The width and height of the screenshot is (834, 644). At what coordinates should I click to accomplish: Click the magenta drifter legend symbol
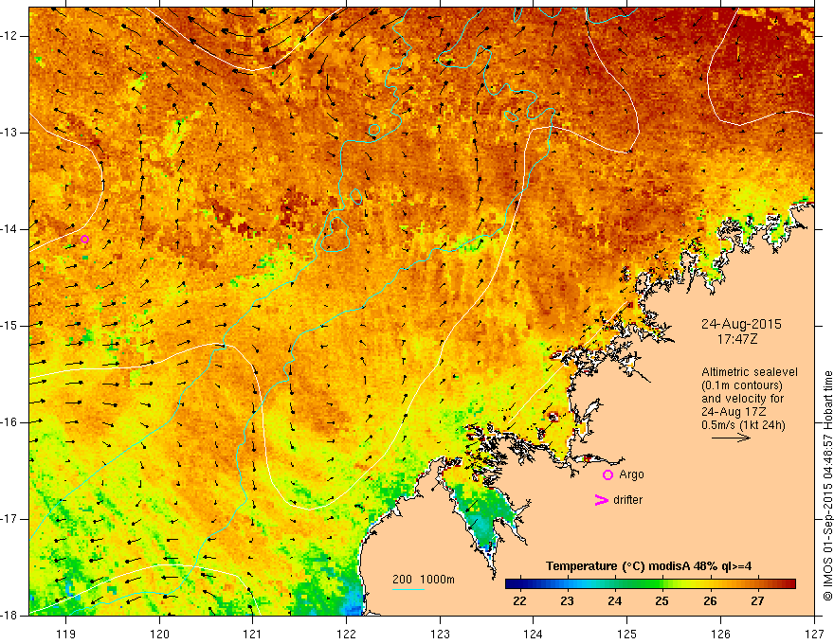click(x=601, y=500)
